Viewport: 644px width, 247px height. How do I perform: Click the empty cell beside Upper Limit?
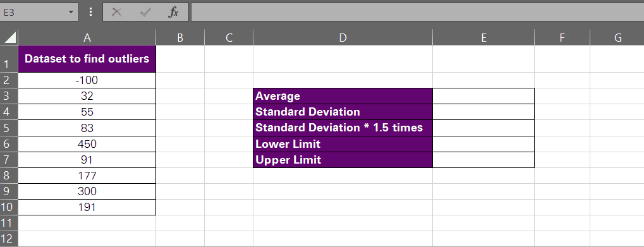pyautogui.click(x=483, y=160)
